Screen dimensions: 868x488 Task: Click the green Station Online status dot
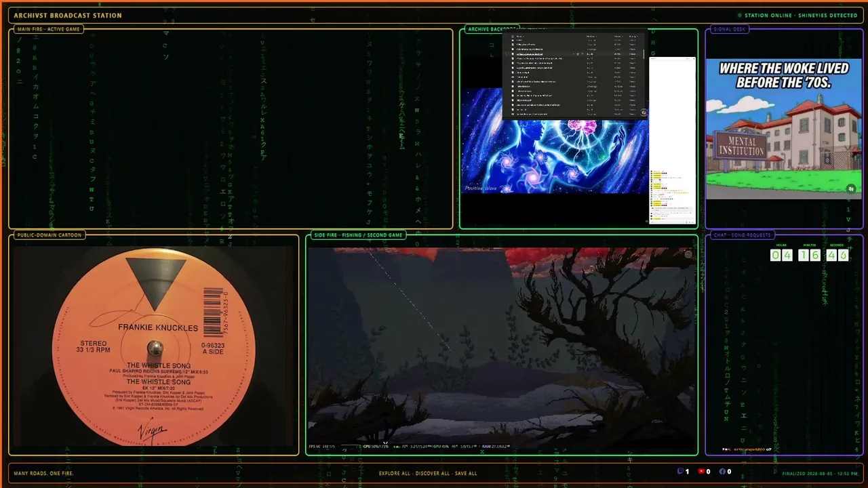tap(740, 16)
